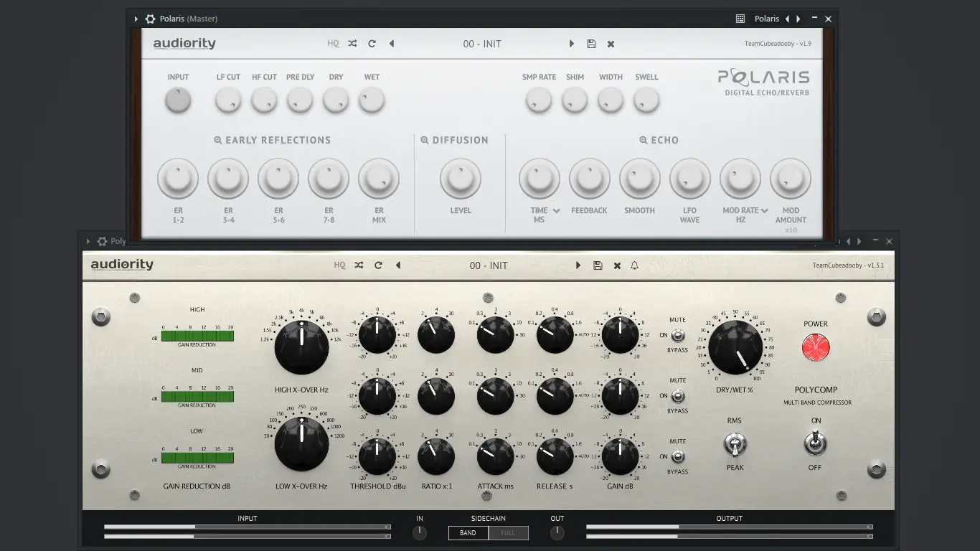Image resolution: width=980 pixels, height=551 pixels.
Task: Click the Polaris randomize shuffle icon
Action: [x=352, y=44]
